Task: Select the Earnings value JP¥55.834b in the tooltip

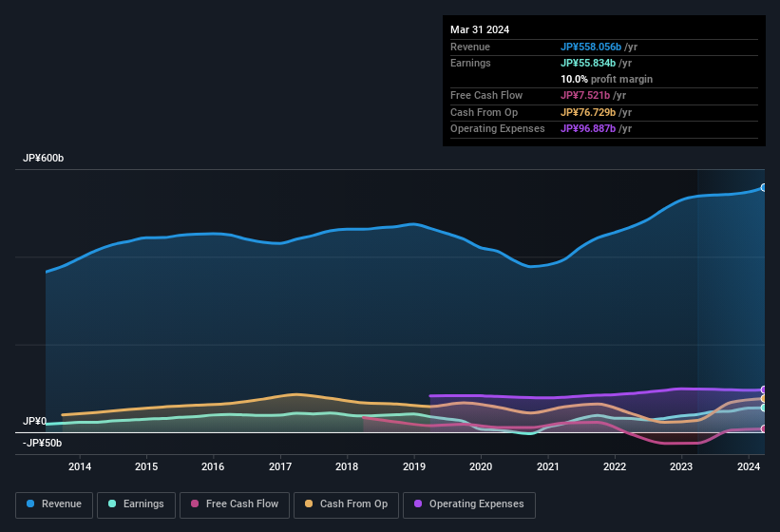Action: point(587,63)
